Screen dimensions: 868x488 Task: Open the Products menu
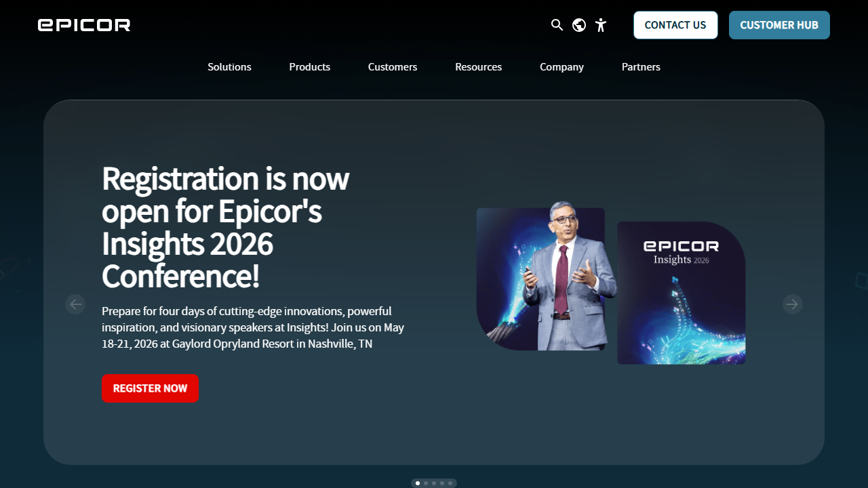pyautogui.click(x=310, y=67)
